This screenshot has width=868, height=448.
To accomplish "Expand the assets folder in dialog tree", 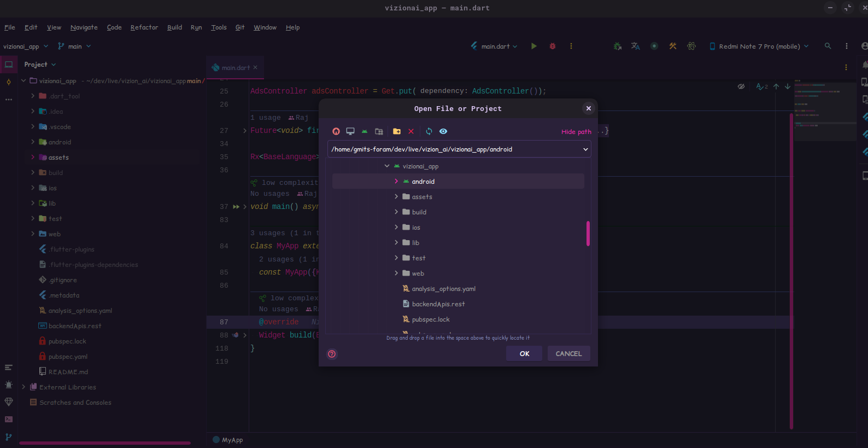I will tap(396, 196).
